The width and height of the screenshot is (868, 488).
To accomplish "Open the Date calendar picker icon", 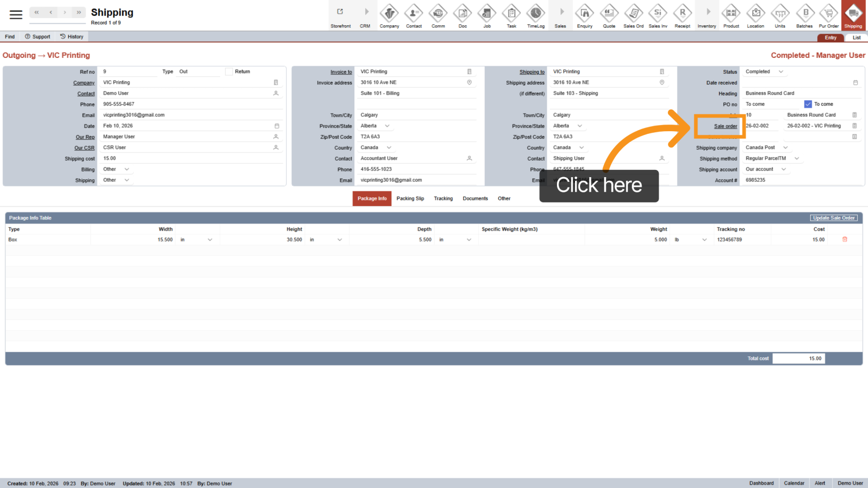I will [276, 126].
